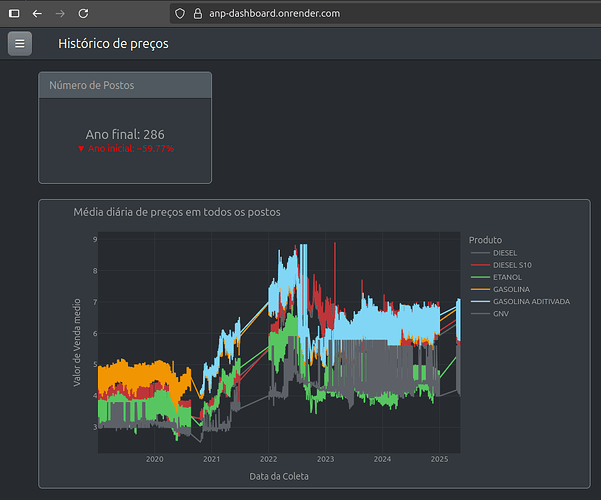Click the Produto legend title
The height and width of the screenshot is (500, 601).
click(485, 240)
